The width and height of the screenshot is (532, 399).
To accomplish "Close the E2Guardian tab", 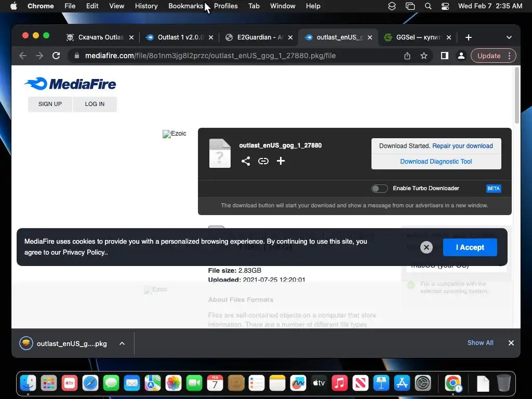I will pos(290,37).
